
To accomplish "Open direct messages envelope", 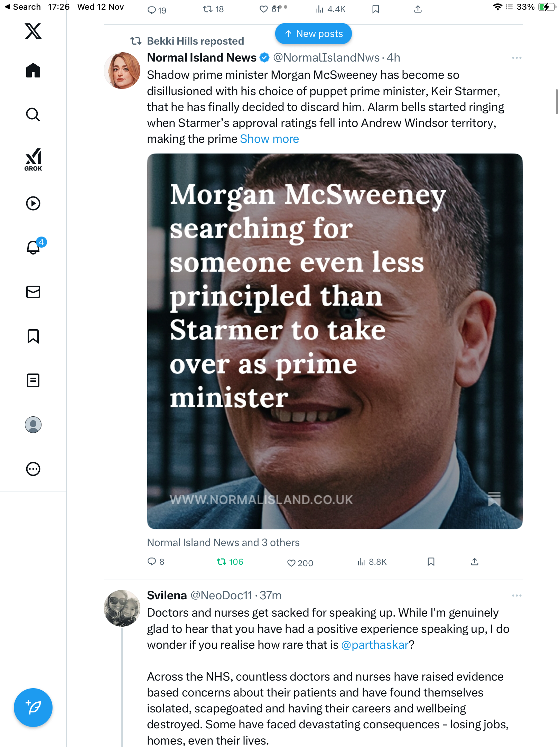I will 33,292.
